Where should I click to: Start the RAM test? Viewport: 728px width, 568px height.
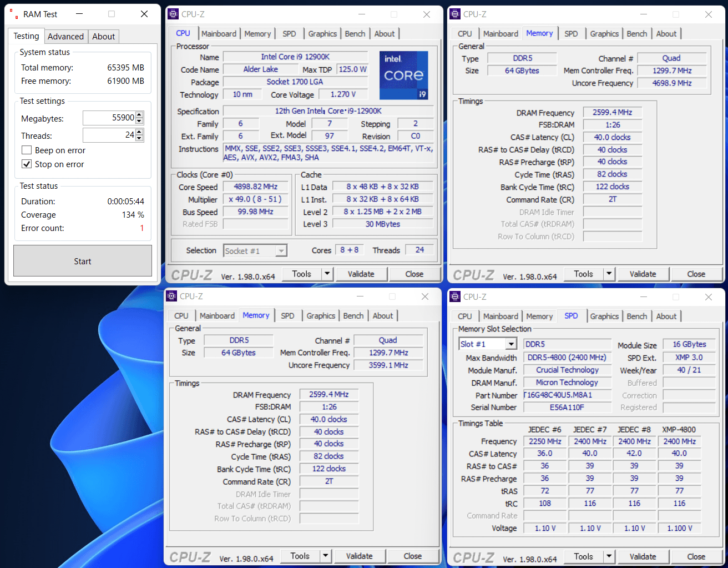83,261
